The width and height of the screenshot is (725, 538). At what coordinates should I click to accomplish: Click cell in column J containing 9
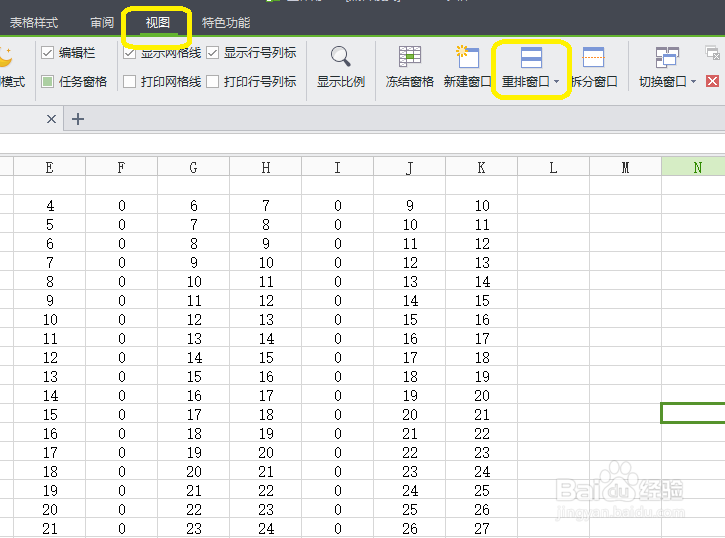point(410,205)
